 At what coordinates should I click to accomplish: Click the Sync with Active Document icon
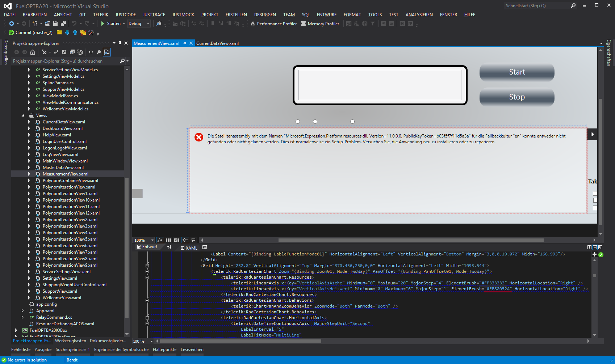click(x=56, y=52)
